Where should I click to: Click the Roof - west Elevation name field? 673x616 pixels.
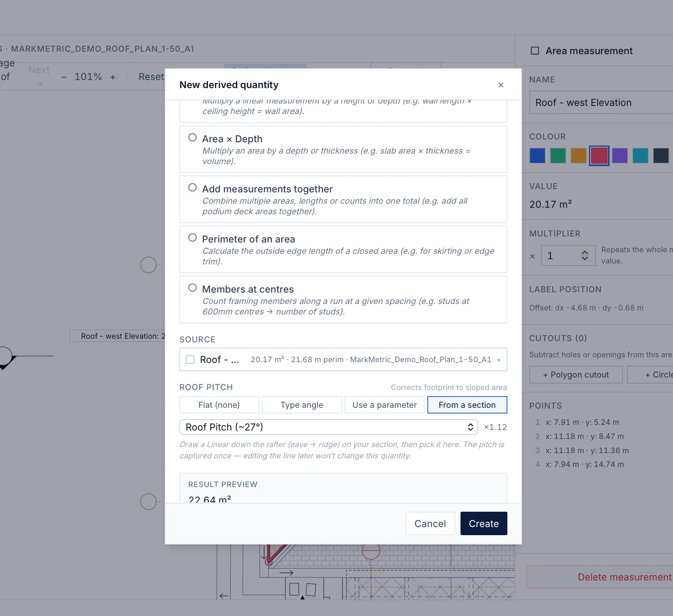tap(601, 103)
